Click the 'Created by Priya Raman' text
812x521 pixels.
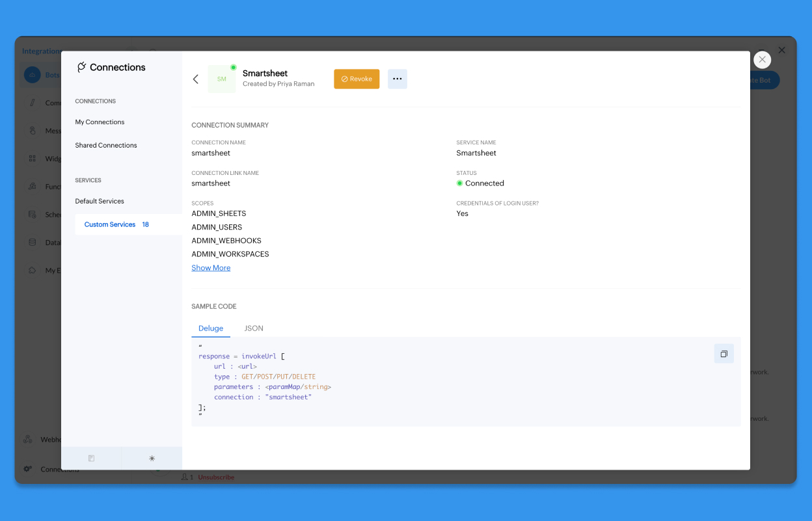(x=278, y=84)
